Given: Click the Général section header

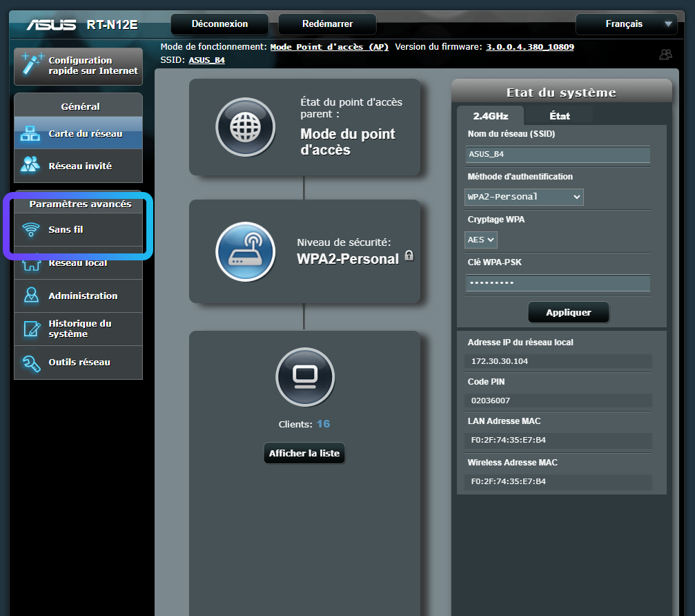Looking at the screenshot, I should point(80,106).
